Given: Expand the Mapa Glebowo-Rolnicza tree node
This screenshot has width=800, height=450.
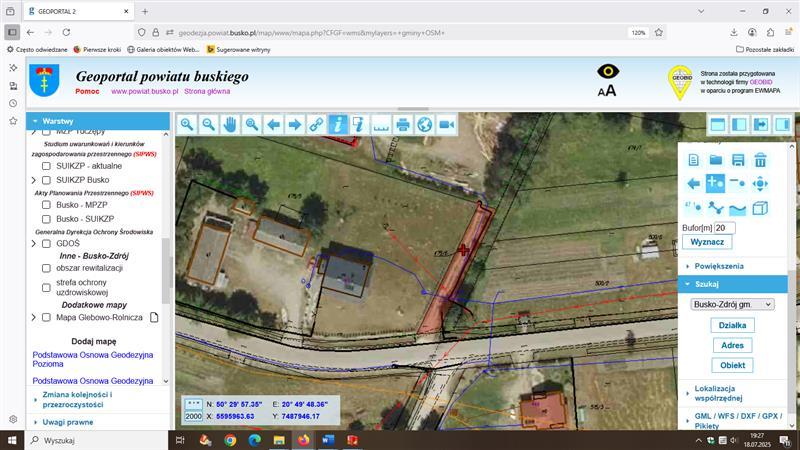Looking at the screenshot, I should (34, 317).
